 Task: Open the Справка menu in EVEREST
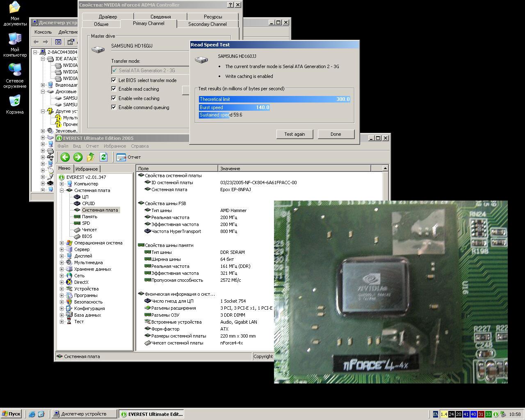tap(139, 146)
